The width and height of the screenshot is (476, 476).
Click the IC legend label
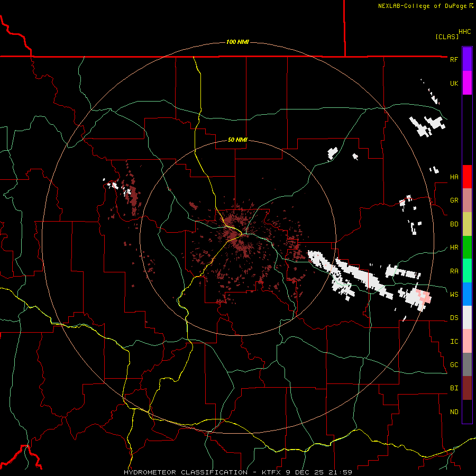[x=454, y=342]
